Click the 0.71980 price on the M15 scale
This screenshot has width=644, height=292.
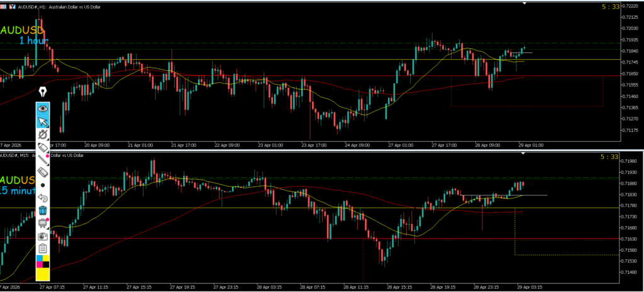point(630,161)
